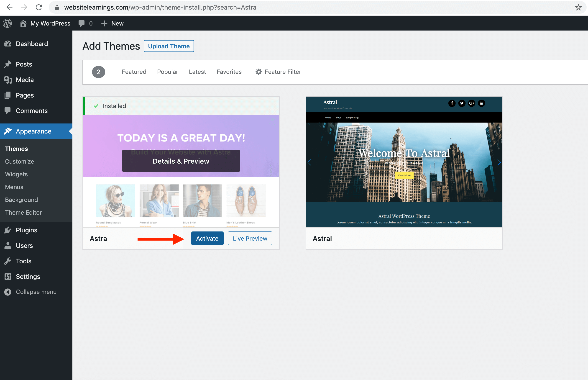Click the My WordPress site link
Image resolution: width=588 pixels, height=380 pixels.
50,23
